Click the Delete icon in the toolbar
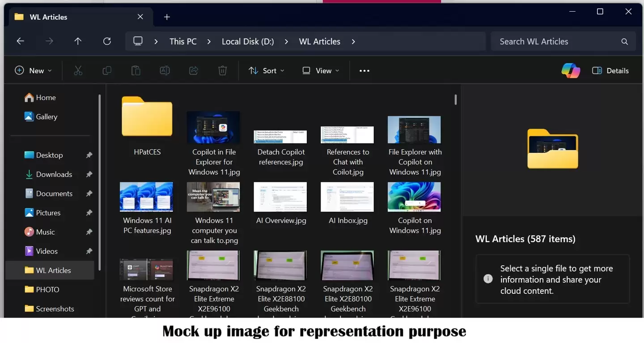644x343 pixels. pyautogui.click(x=222, y=70)
